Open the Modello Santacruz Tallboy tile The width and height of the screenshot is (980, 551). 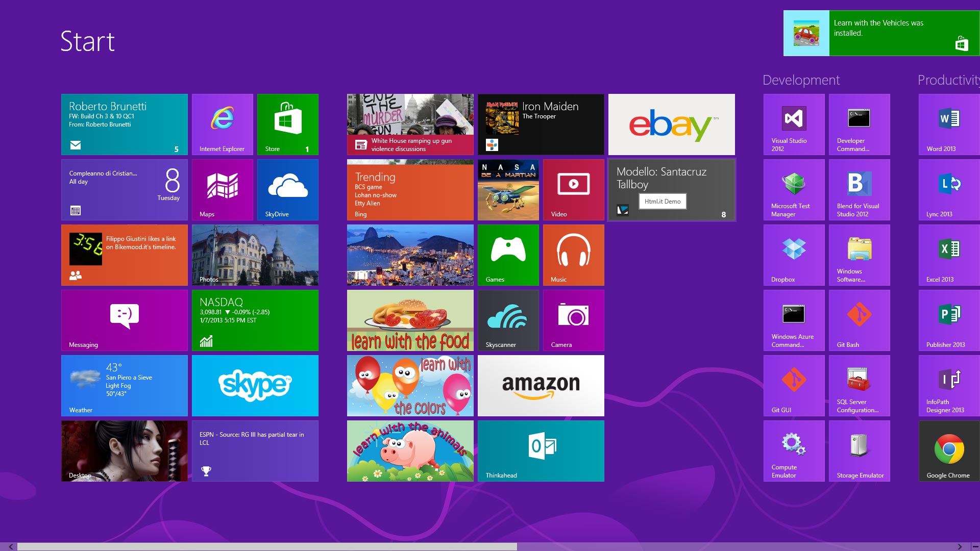pyautogui.click(x=672, y=190)
